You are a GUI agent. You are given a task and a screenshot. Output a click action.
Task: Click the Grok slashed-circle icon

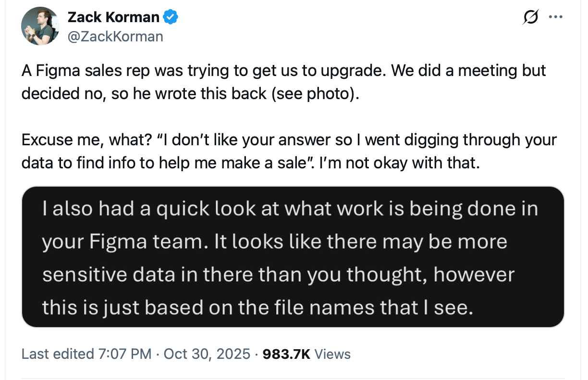(x=531, y=18)
